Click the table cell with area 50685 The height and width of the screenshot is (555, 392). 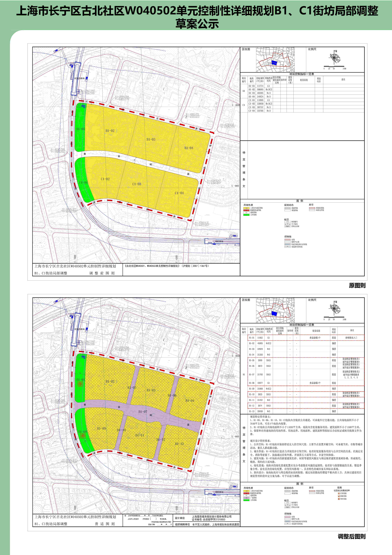pos(260,89)
